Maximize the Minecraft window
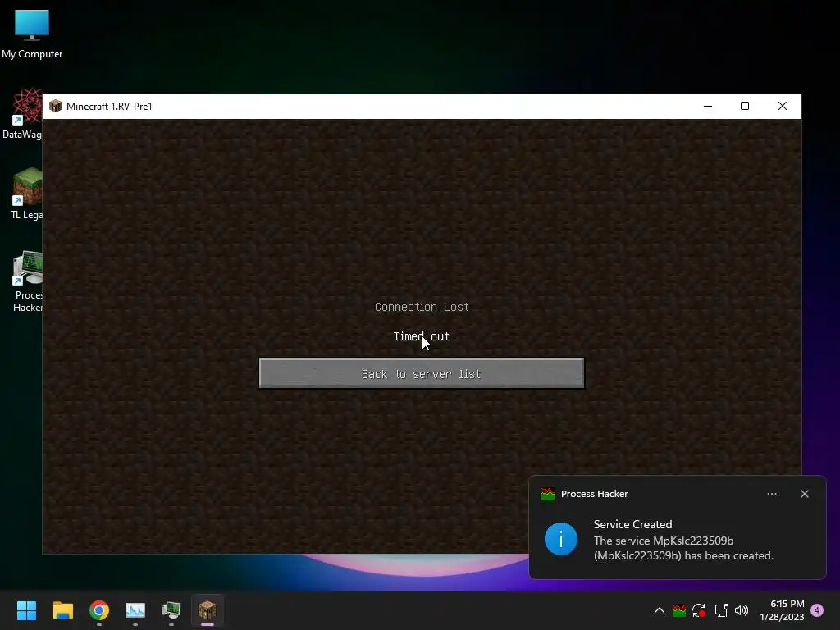The image size is (840, 630). point(745,106)
